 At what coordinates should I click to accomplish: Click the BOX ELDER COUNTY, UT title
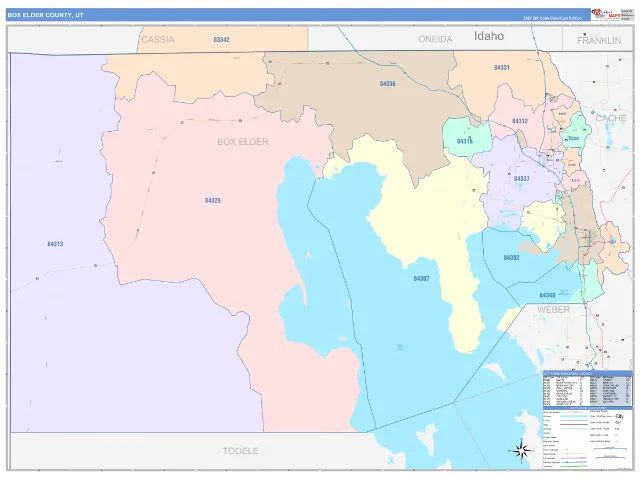(x=45, y=15)
